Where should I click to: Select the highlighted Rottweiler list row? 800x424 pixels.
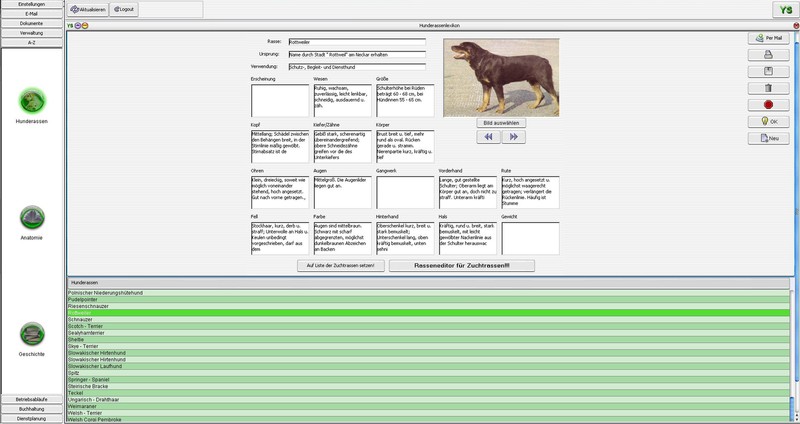[429, 313]
